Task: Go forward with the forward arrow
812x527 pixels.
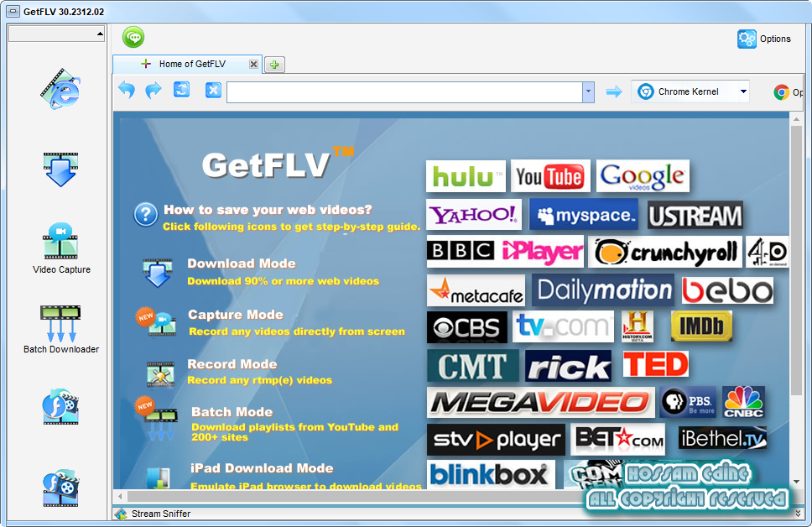Action: [154, 90]
